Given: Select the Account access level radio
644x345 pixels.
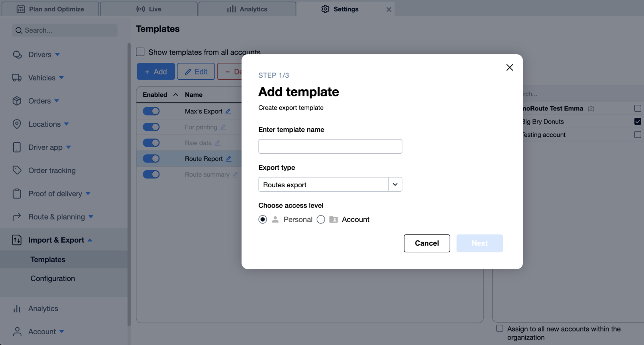Looking at the screenshot, I should click(x=321, y=220).
